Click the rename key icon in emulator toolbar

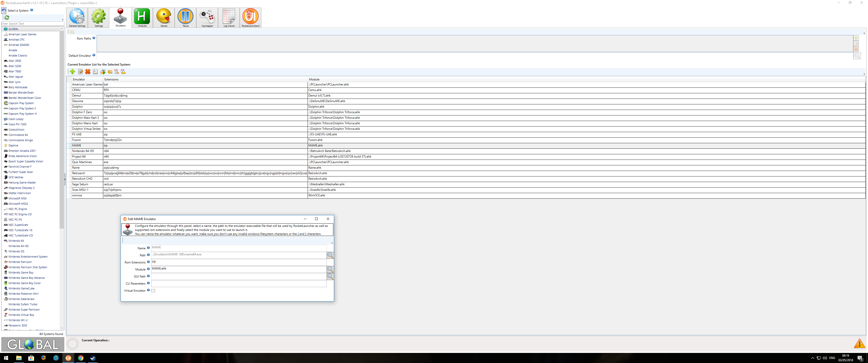pos(95,71)
